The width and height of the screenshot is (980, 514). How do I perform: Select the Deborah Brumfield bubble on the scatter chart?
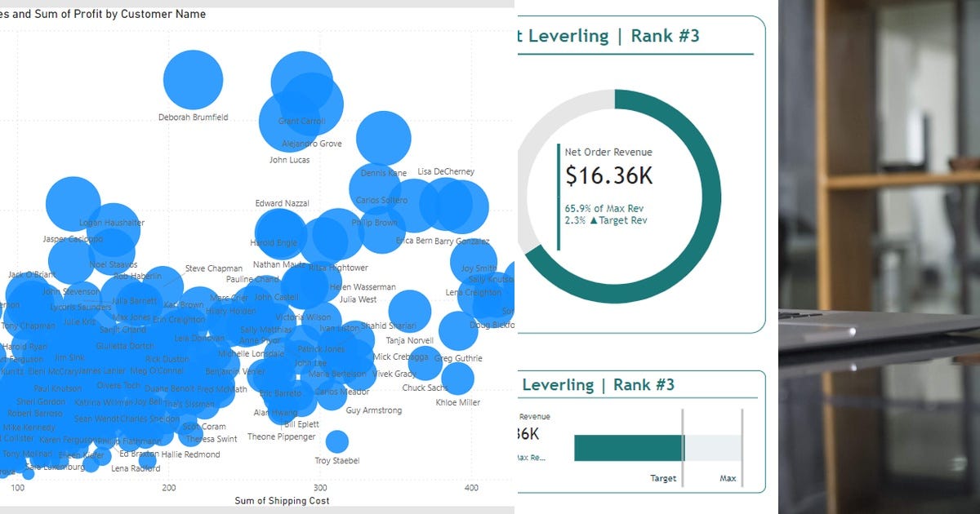tap(193, 79)
